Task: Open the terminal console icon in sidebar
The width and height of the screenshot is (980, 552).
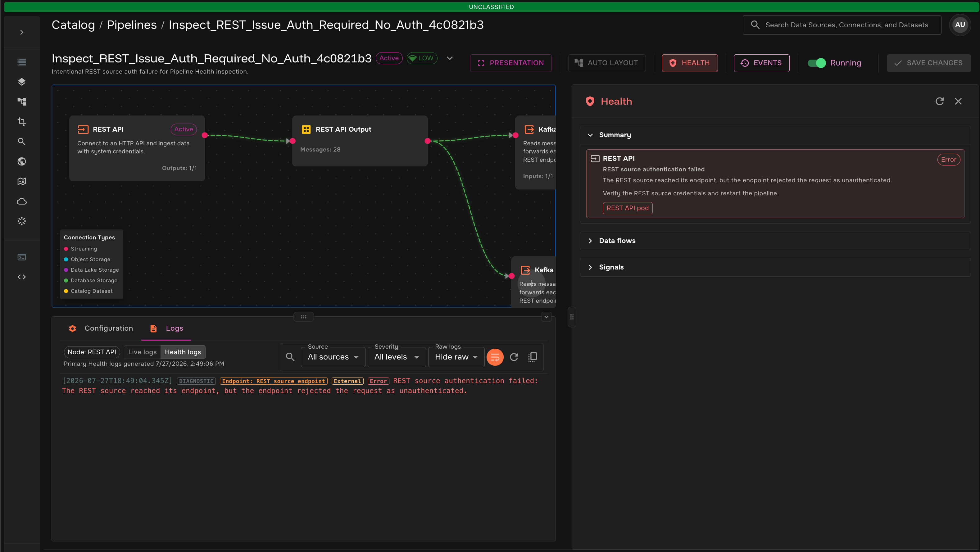Action: (x=22, y=257)
